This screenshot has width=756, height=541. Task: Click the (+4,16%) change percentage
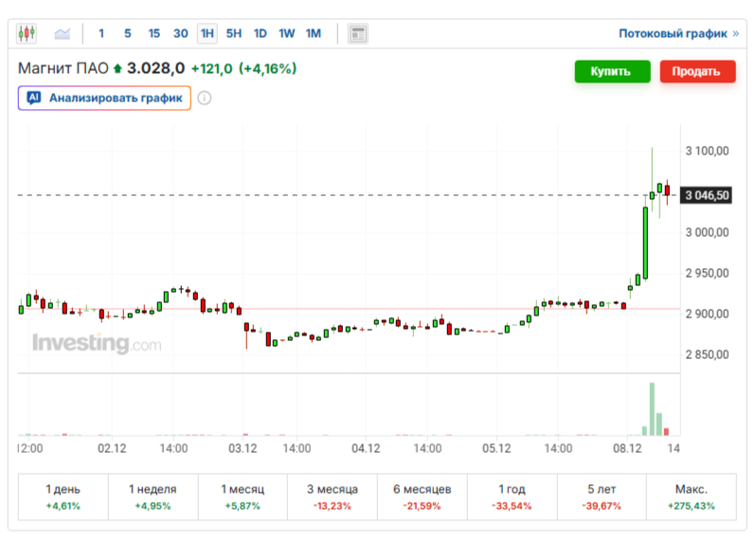pos(267,69)
